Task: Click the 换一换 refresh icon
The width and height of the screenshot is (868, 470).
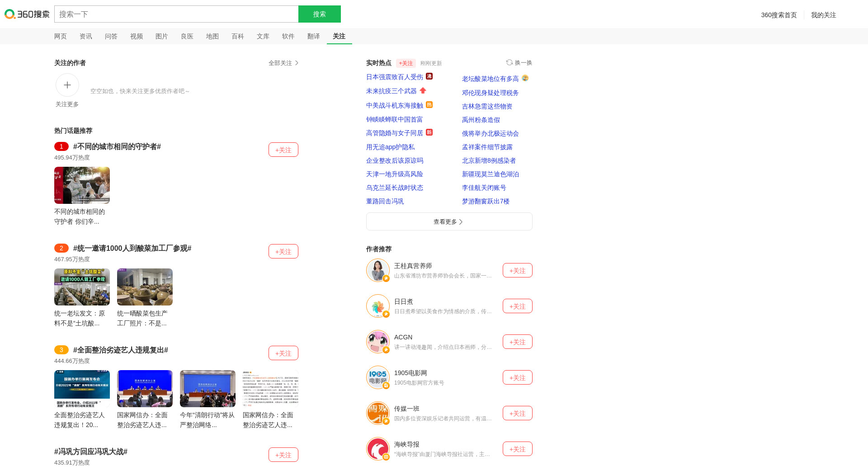Action: (509, 62)
